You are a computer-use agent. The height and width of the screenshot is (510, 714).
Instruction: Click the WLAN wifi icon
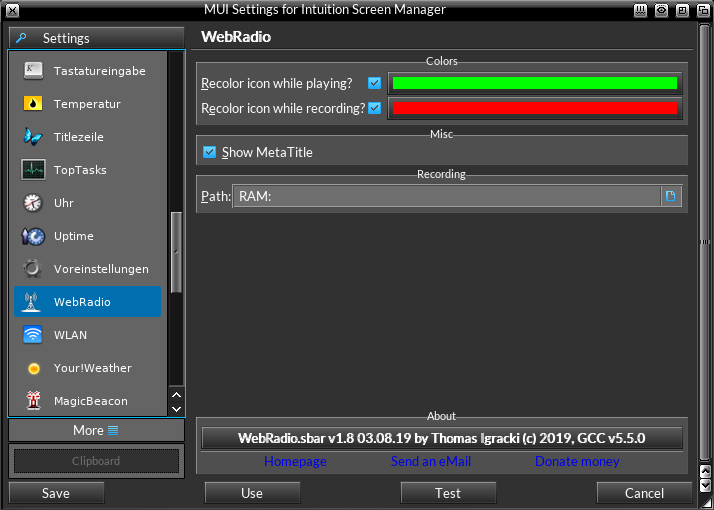click(x=33, y=335)
